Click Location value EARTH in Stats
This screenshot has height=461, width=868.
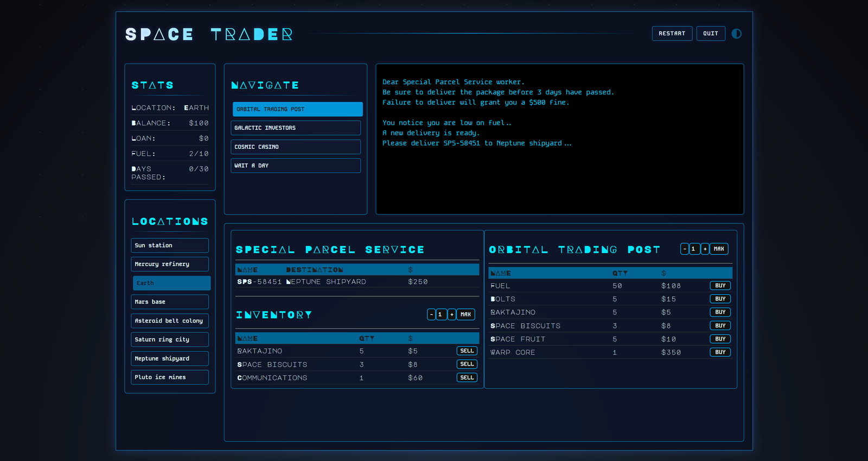(x=196, y=108)
